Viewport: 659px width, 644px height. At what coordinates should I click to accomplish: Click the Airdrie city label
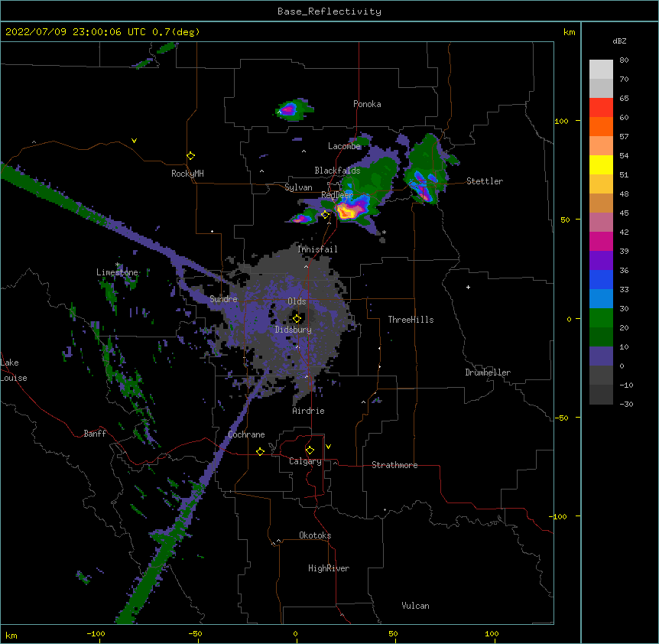coord(309,411)
